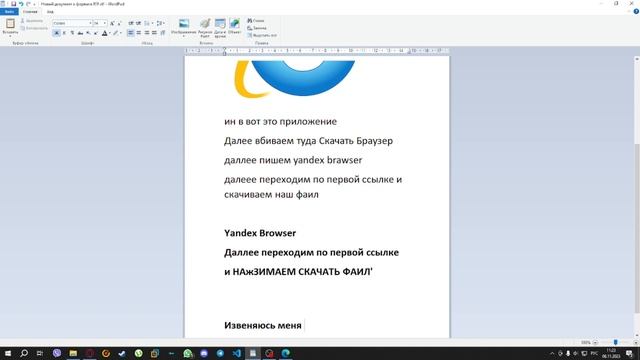Viewport: 640px width, 360px height.
Task: Insert a Paint drawing
Action: (205, 28)
